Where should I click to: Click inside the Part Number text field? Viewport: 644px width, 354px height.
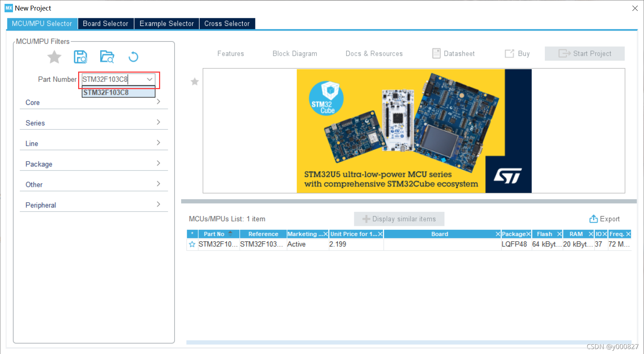[113, 79]
